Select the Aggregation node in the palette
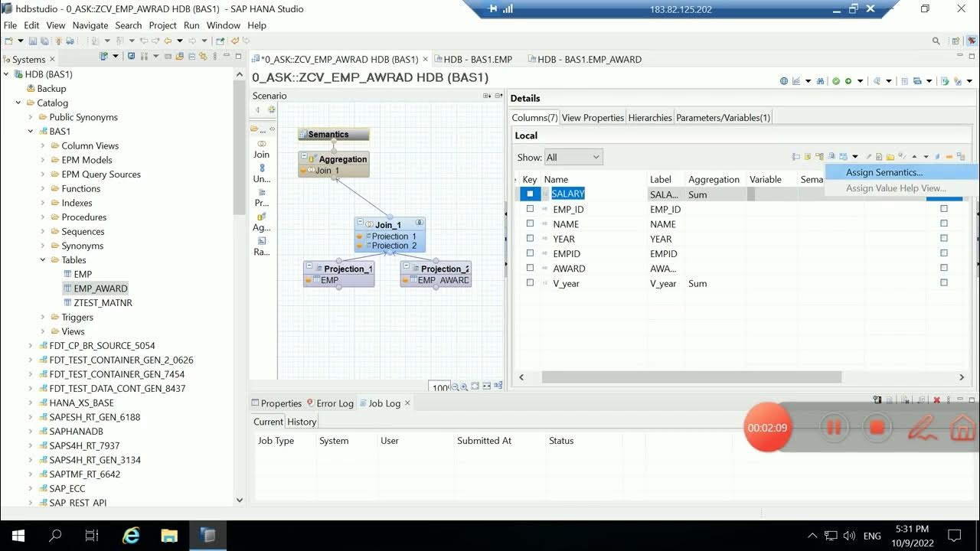This screenshot has width=980, height=551. pos(262,222)
